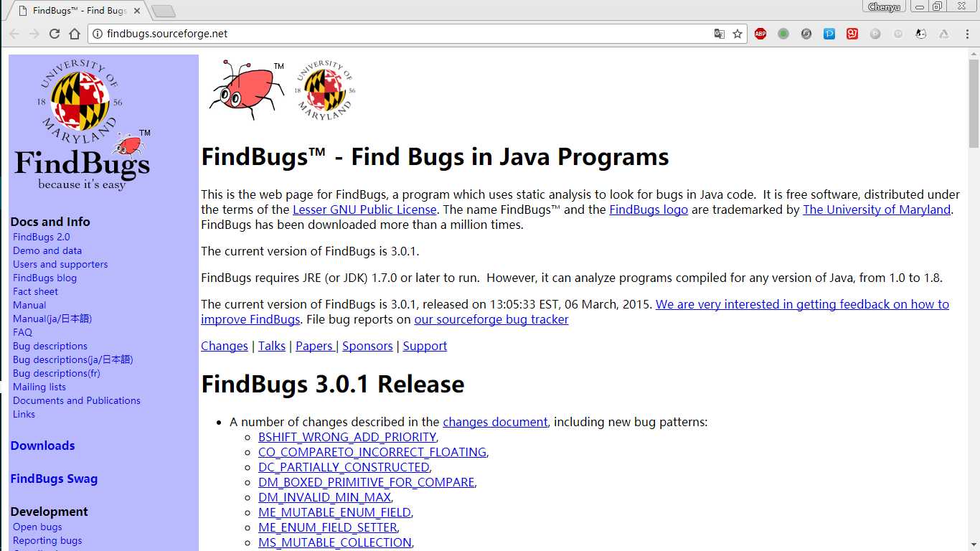The image size is (980, 551).
Task: Open Users and supporters link
Action: coord(60,264)
